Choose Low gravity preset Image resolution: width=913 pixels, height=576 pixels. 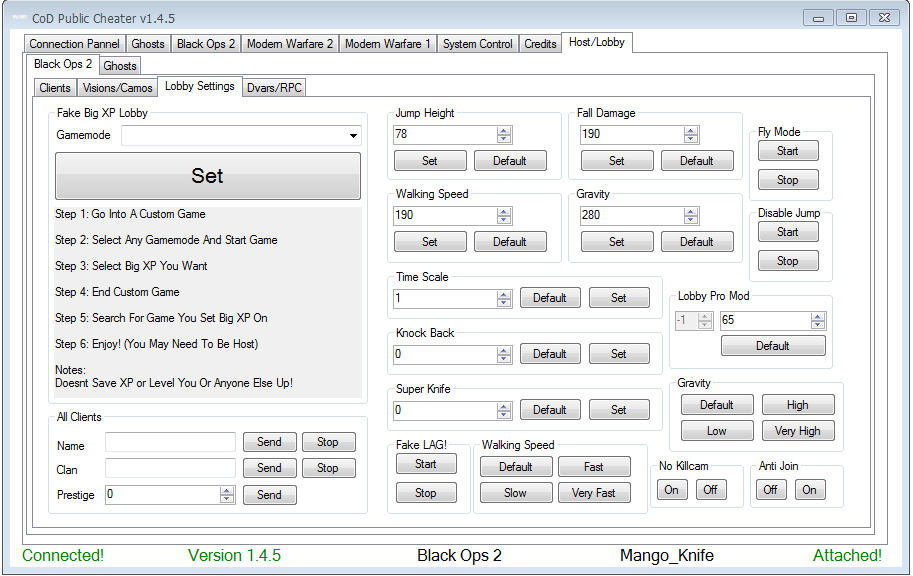coord(717,431)
